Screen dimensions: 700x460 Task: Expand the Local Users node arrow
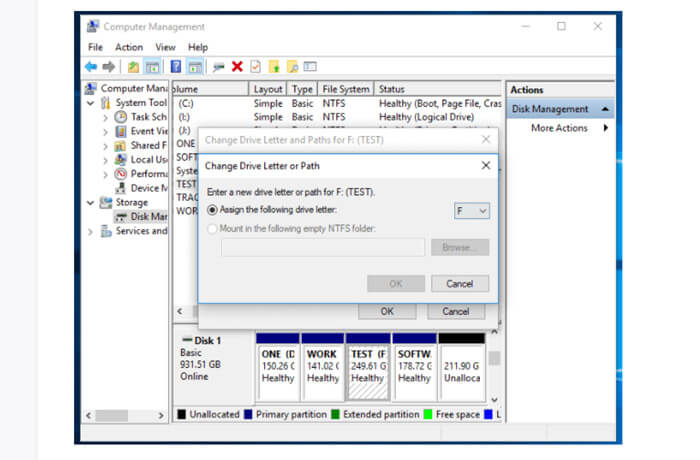tap(105, 161)
